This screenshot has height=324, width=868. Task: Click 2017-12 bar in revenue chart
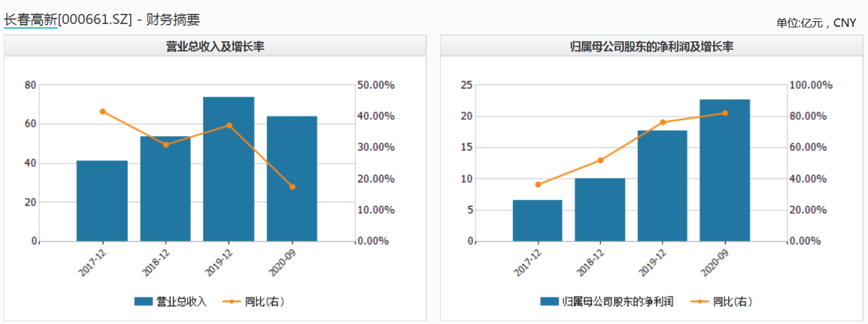point(102,201)
